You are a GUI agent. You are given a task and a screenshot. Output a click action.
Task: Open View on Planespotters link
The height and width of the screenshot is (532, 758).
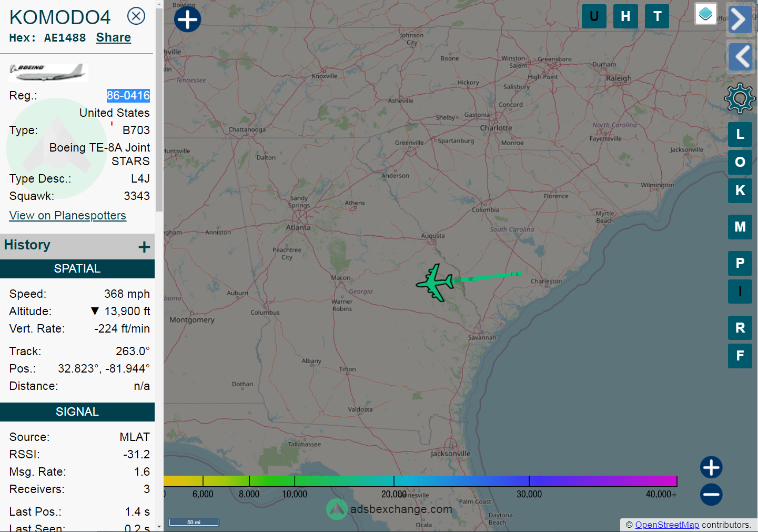(68, 215)
